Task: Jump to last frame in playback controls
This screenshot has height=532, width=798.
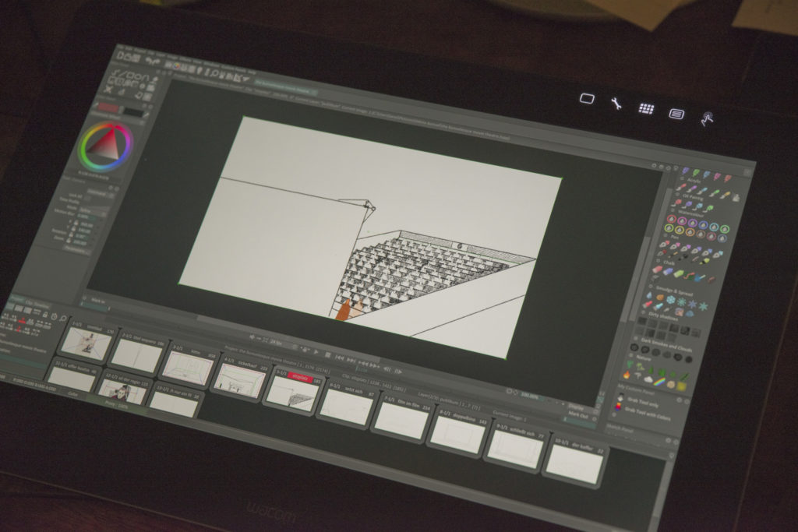Action: click(351, 360)
